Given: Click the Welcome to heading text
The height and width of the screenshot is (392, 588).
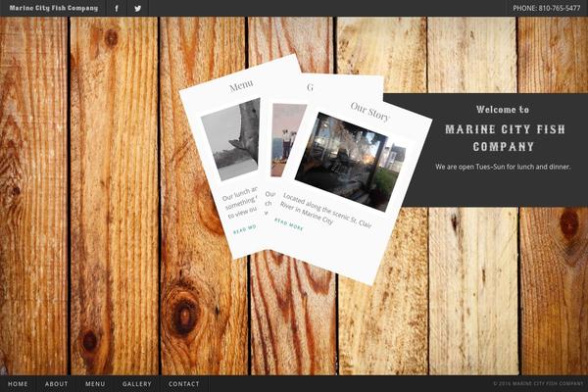Looking at the screenshot, I should 503,110.
